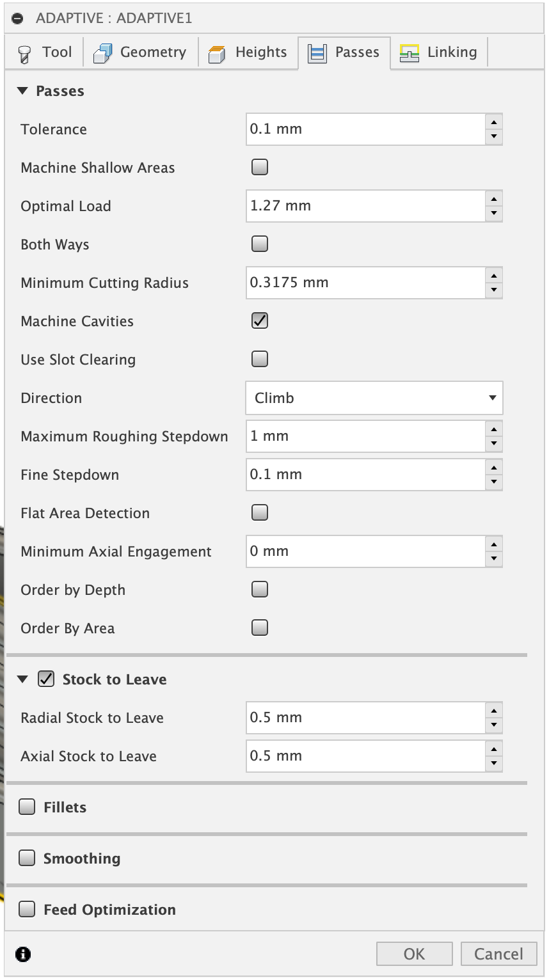Click the Linking tab icon
This screenshot has height=980, width=549.
[410, 53]
